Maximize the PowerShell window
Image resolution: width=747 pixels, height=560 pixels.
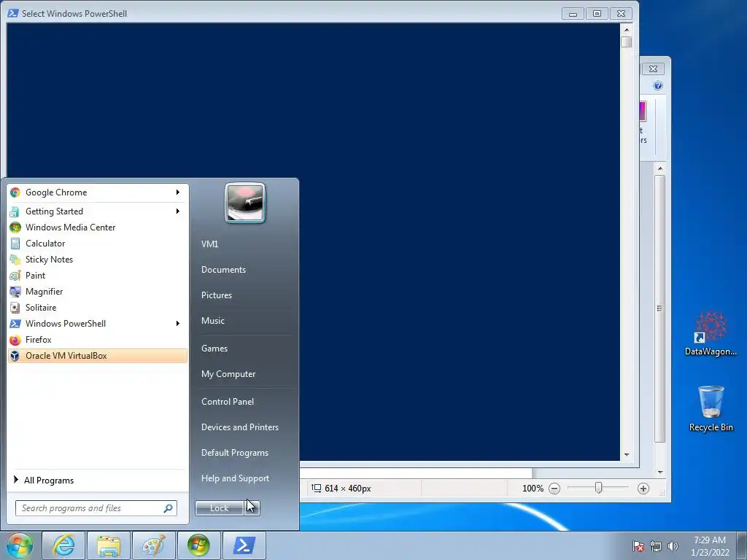click(597, 13)
